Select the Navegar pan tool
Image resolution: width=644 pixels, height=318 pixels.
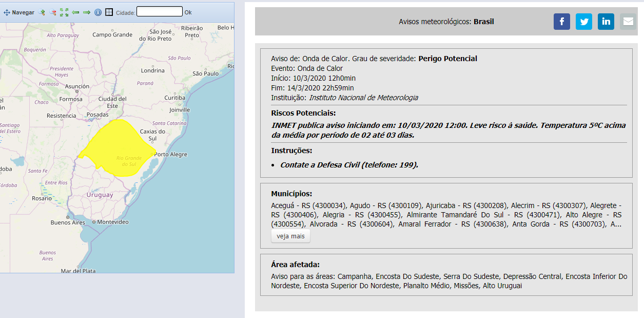19,12
